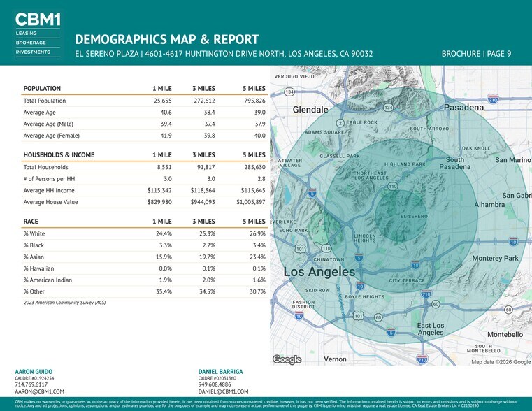532x411 pixels.
Task: Click the Map data ©2026 Google attribution
Action: (501, 362)
